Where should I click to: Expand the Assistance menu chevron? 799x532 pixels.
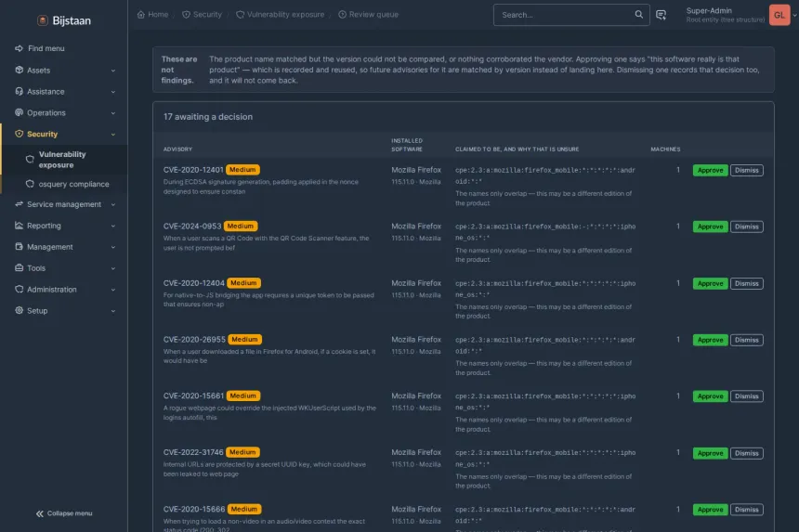click(x=113, y=92)
